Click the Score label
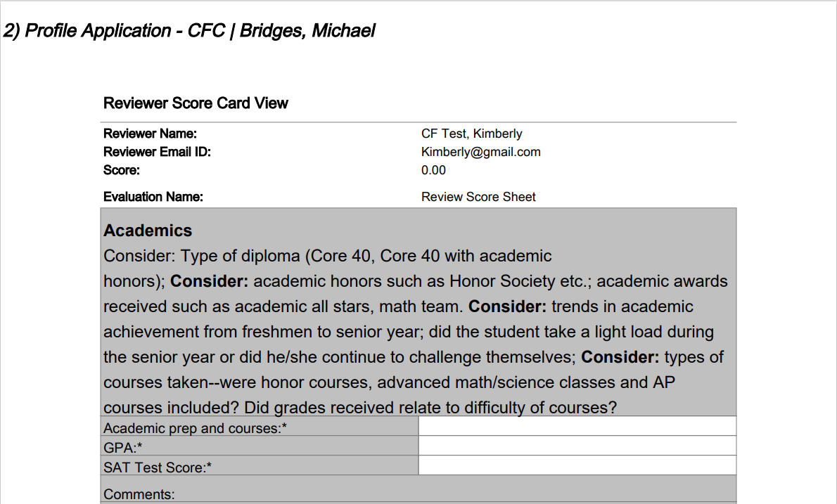This screenshot has width=837, height=504. [121, 170]
